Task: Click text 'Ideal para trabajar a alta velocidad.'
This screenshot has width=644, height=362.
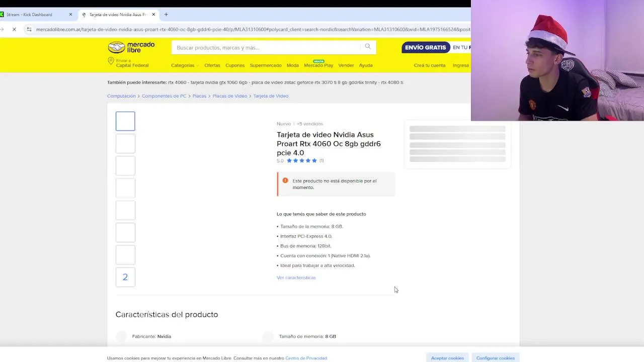Action: [x=317, y=265]
